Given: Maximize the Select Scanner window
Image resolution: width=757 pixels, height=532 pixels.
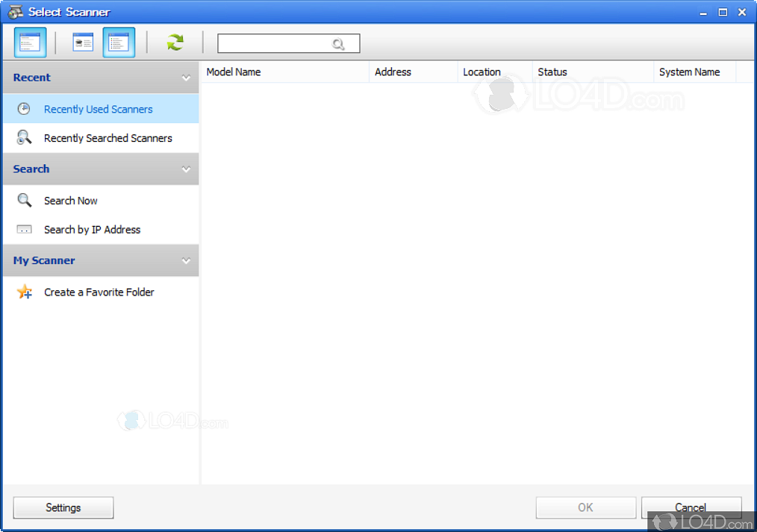Looking at the screenshot, I should (723, 13).
